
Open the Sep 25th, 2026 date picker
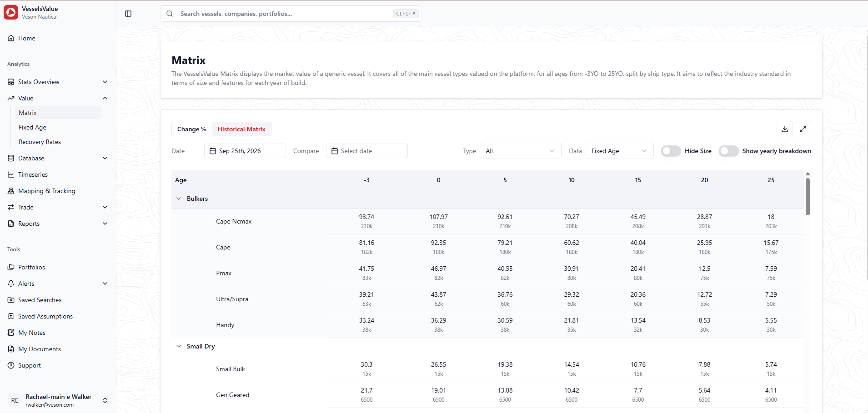(x=245, y=151)
